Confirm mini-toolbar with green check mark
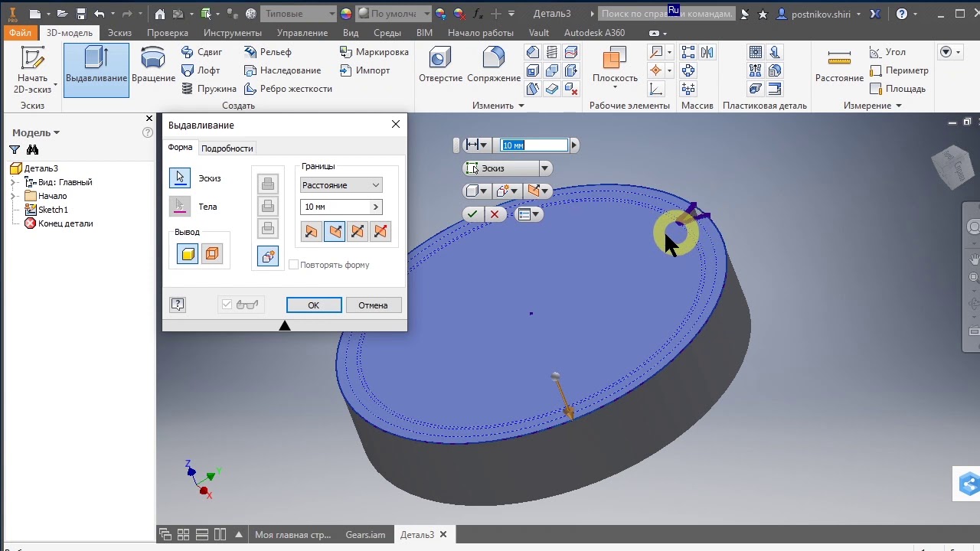This screenshot has height=551, width=980. click(x=472, y=214)
